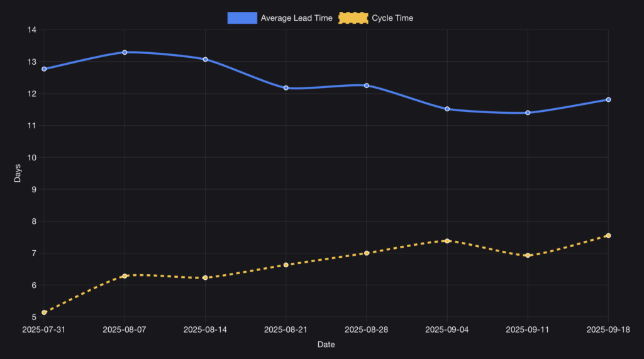Screen dimensions: 644x359
Task: Pick Average Lead Time point on 2025-08-28
Action: (367, 86)
